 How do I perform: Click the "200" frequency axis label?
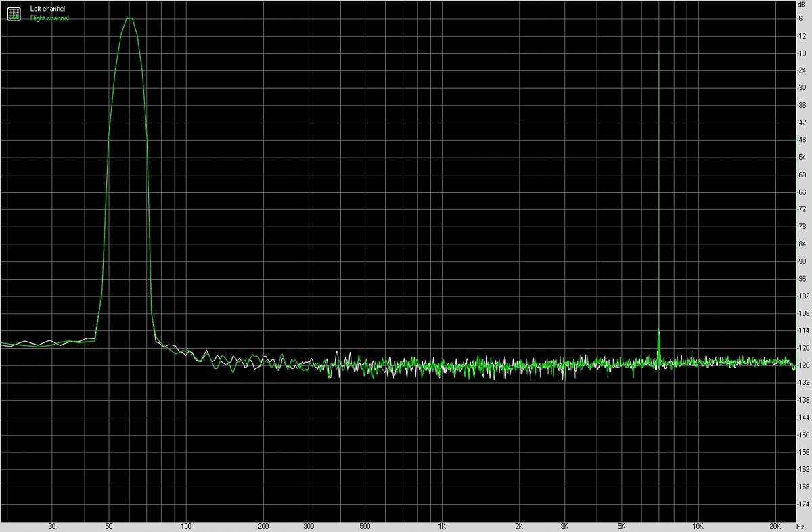pos(264,526)
